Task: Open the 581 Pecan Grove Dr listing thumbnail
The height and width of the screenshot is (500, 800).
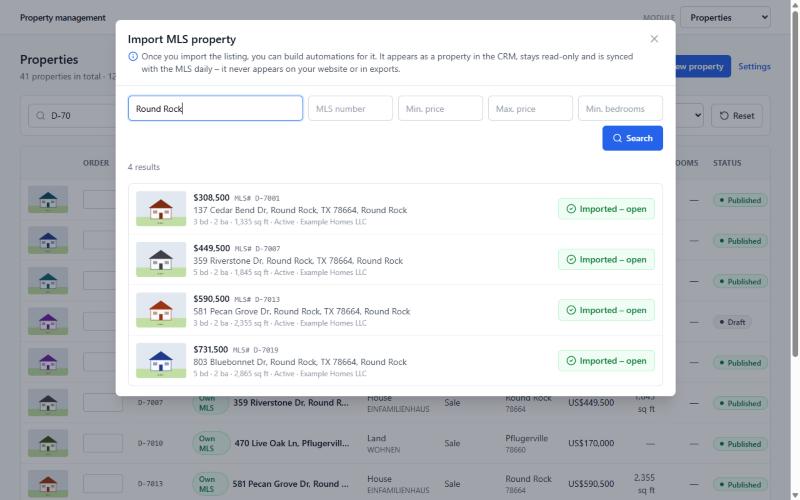Action: coord(161,310)
